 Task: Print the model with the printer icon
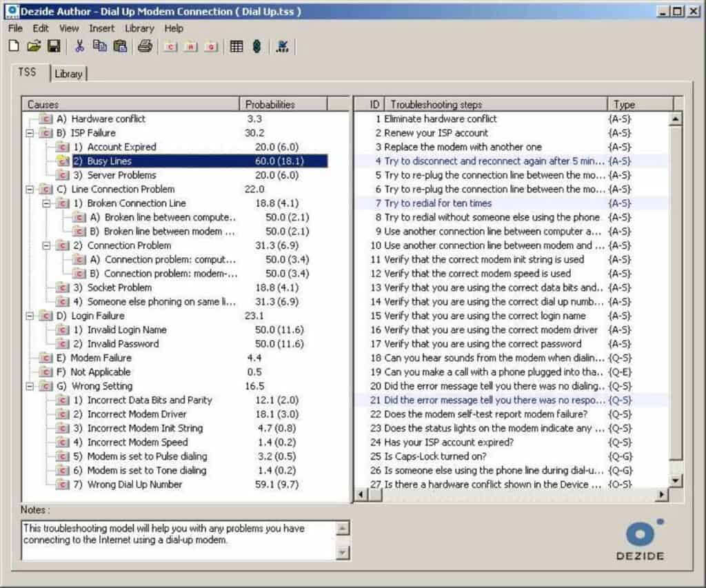145,46
